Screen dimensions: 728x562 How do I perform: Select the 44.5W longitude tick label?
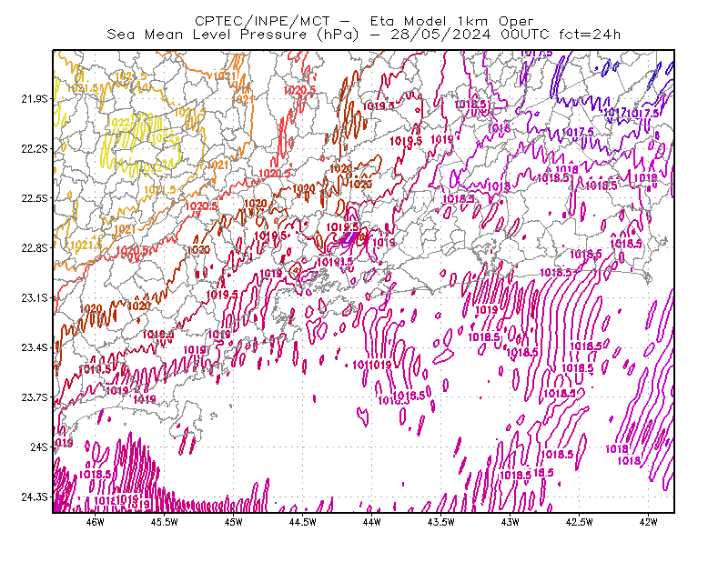pos(303,522)
